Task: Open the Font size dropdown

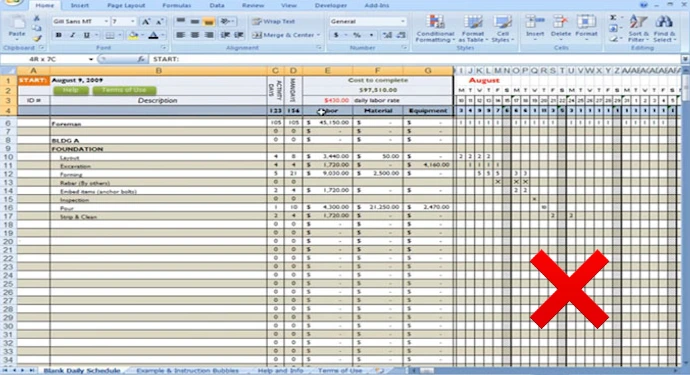Action: coord(132,22)
